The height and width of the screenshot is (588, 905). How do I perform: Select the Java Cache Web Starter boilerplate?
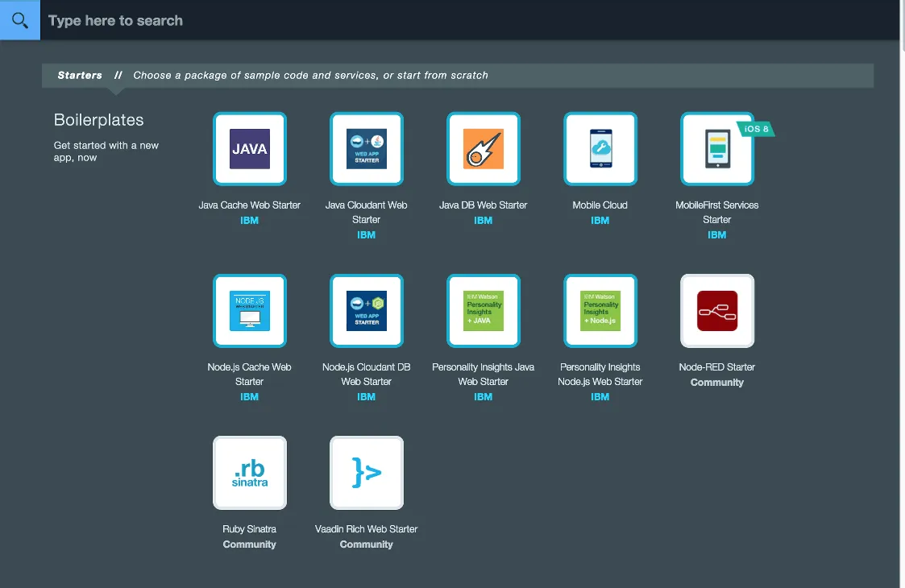click(249, 149)
